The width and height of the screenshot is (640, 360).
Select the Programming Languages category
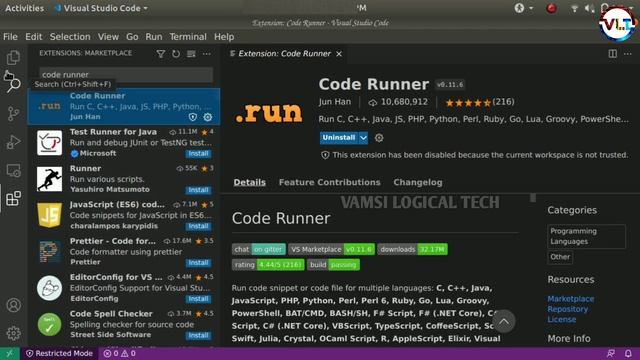pos(586,236)
